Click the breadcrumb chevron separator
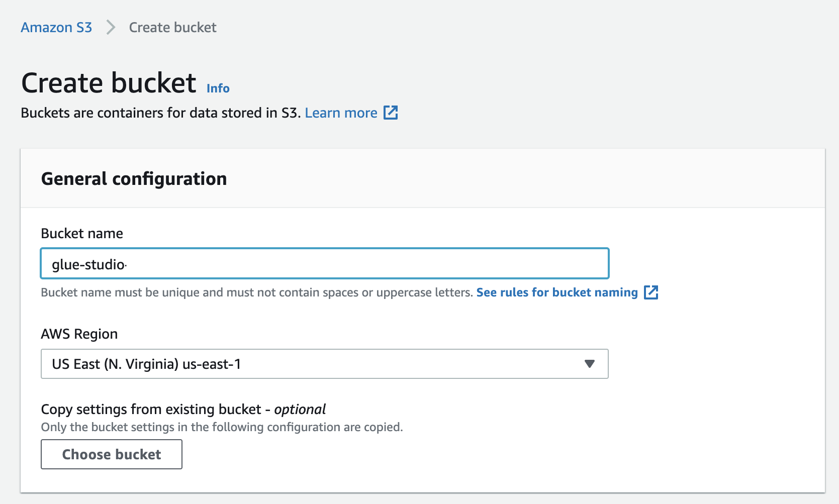 point(111,27)
